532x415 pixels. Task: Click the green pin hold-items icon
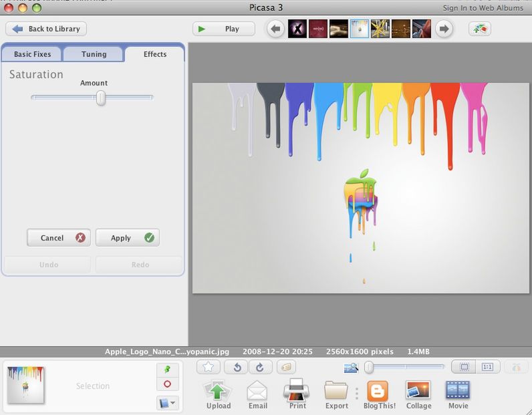[167, 370]
